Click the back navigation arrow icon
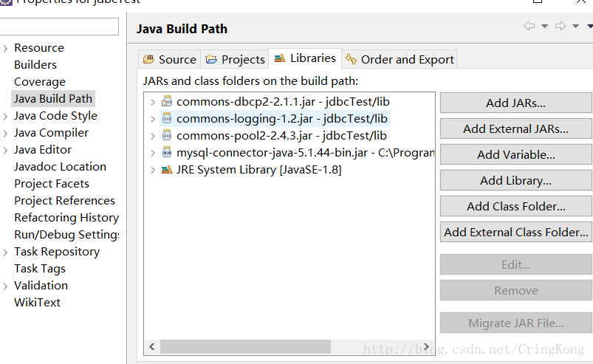The image size is (593, 364). 529,27
